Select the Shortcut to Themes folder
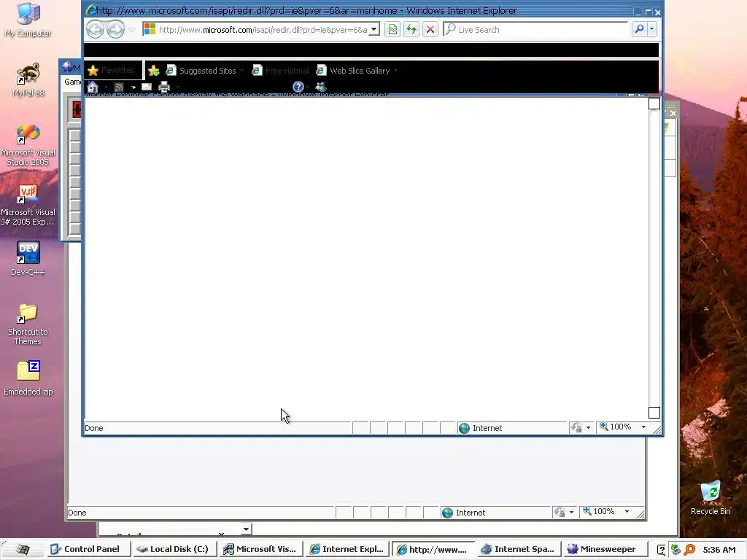 point(28,324)
